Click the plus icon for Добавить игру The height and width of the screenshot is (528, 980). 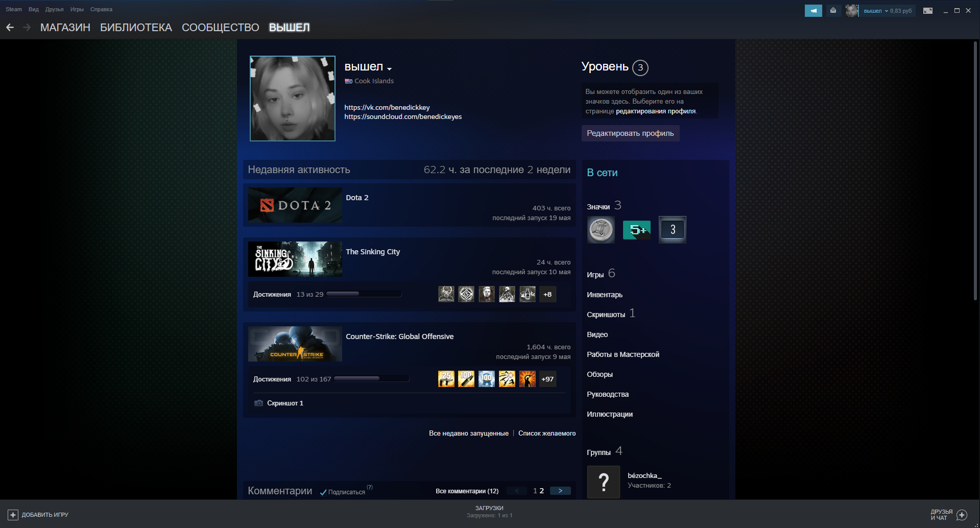(13, 515)
